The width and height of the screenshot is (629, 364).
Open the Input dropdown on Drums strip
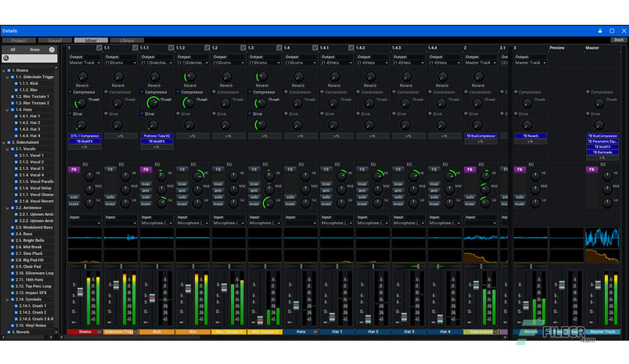[84, 223]
